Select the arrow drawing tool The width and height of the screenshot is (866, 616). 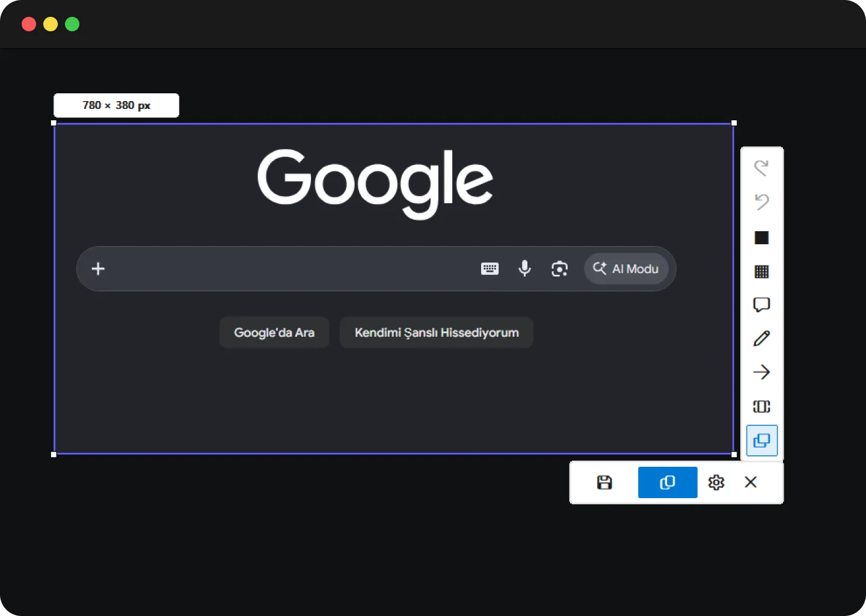(761, 372)
